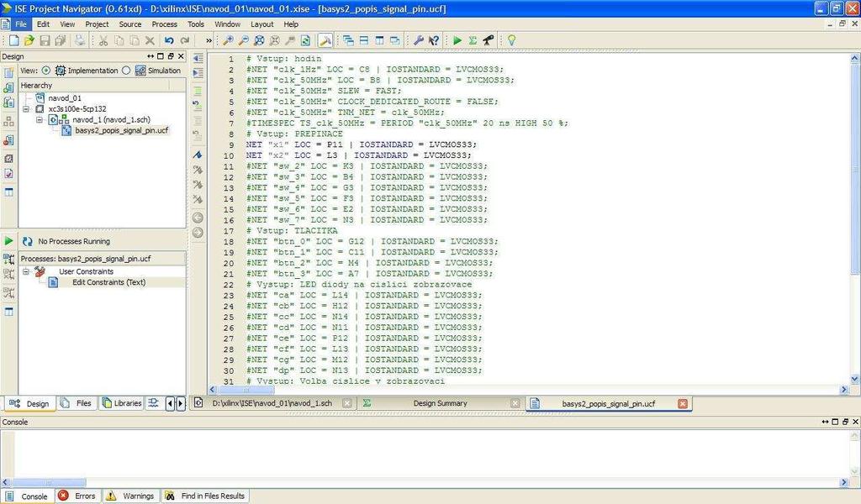Image resolution: width=861 pixels, height=504 pixels.
Task: Click the Print icon in toolbar
Action: (x=80, y=40)
